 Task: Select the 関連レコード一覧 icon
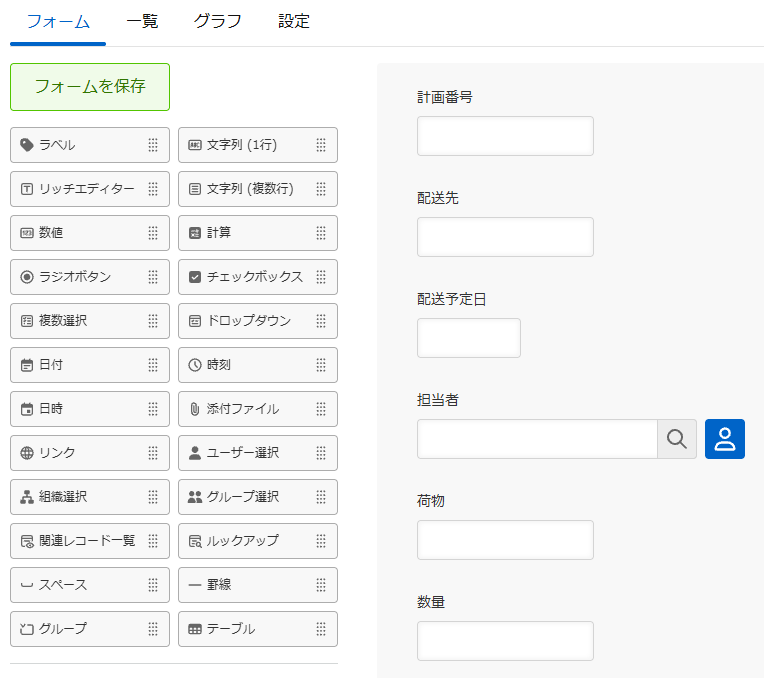click(x=27, y=541)
